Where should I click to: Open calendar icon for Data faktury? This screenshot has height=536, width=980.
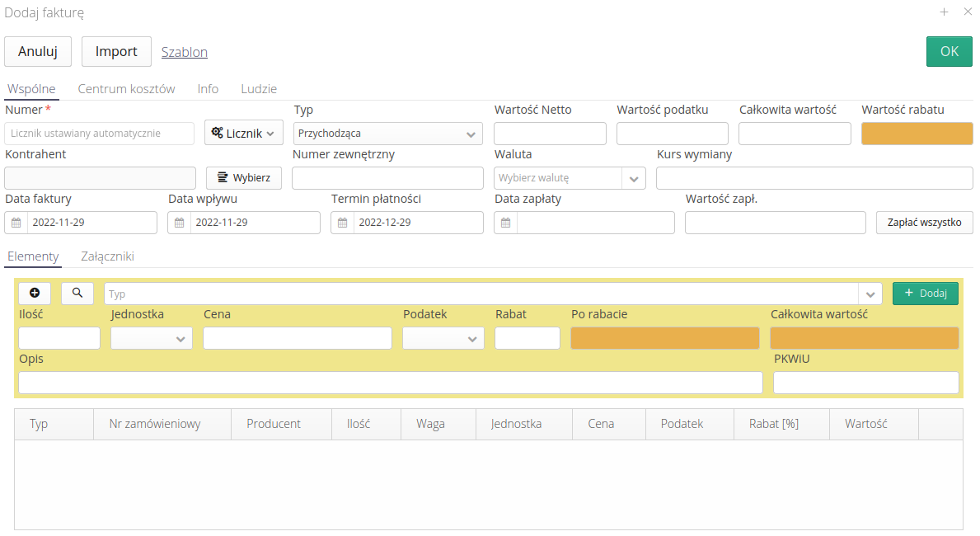pos(16,223)
